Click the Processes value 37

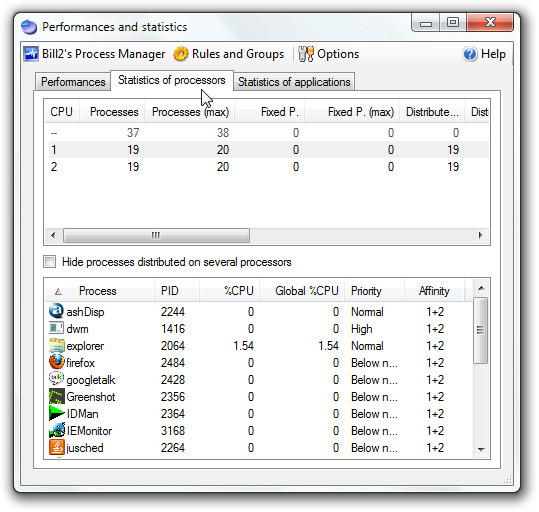pyautogui.click(x=133, y=133)
